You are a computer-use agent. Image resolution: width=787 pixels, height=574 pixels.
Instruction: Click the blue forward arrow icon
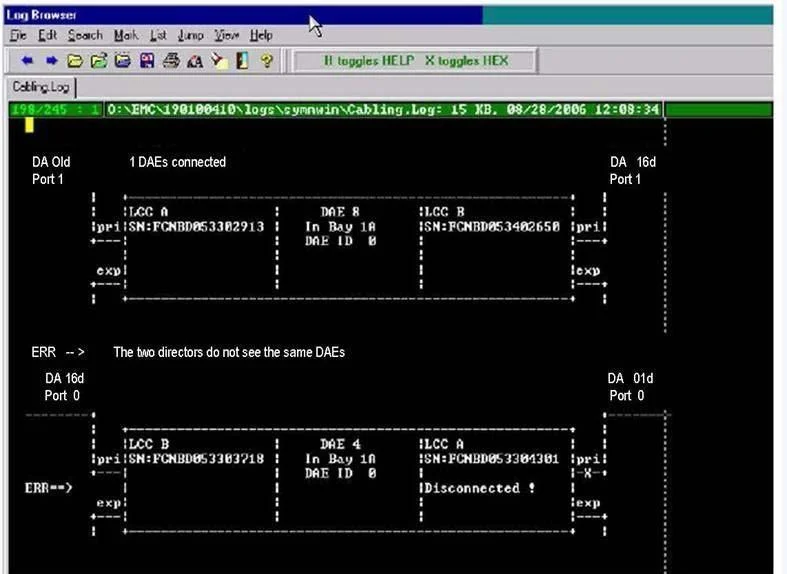coord(51,61)
